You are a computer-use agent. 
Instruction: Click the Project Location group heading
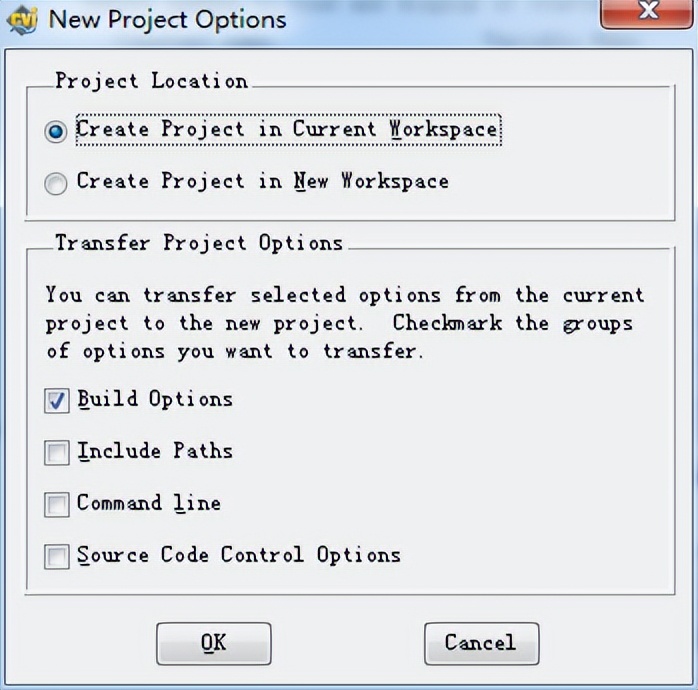tap(151, 81)
